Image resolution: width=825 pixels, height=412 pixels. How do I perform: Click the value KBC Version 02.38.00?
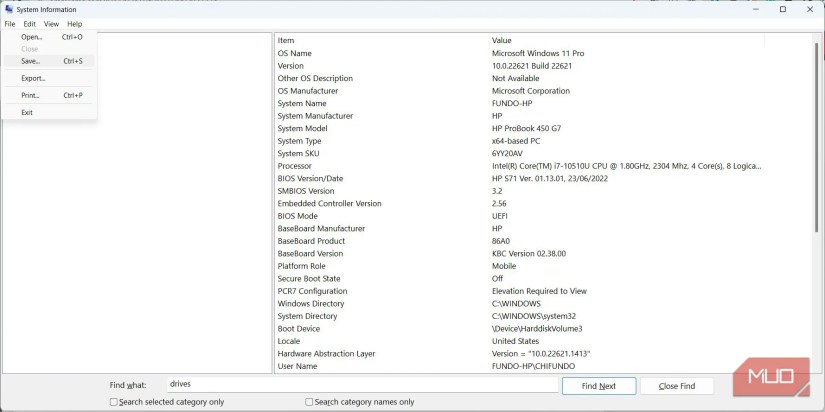(529, 254)
